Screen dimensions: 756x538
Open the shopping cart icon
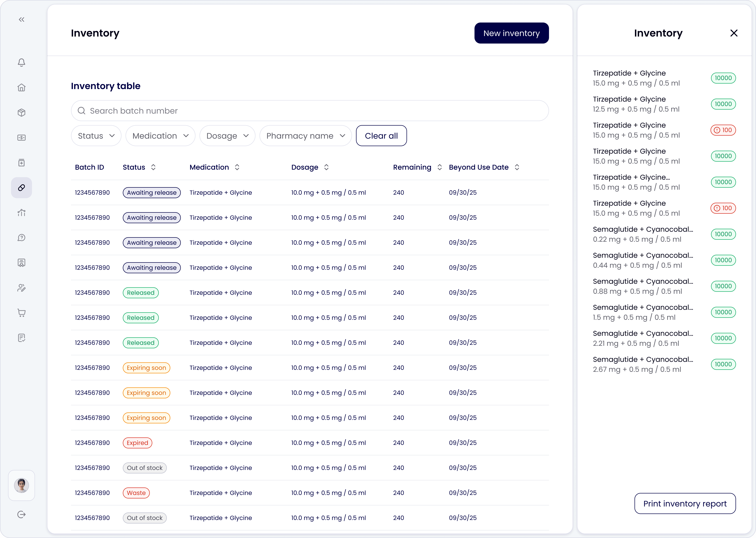click(x=21, y=313)
